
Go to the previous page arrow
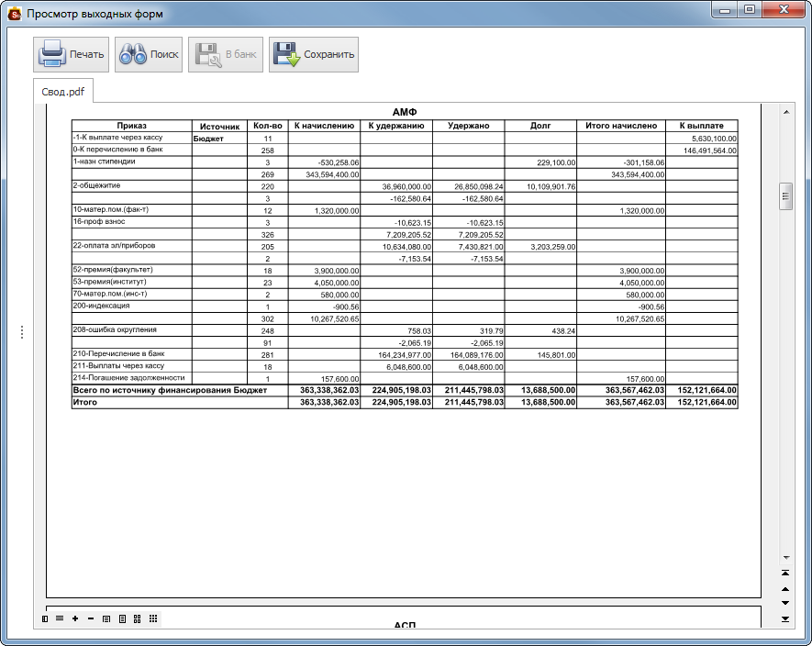click(785, 589)
